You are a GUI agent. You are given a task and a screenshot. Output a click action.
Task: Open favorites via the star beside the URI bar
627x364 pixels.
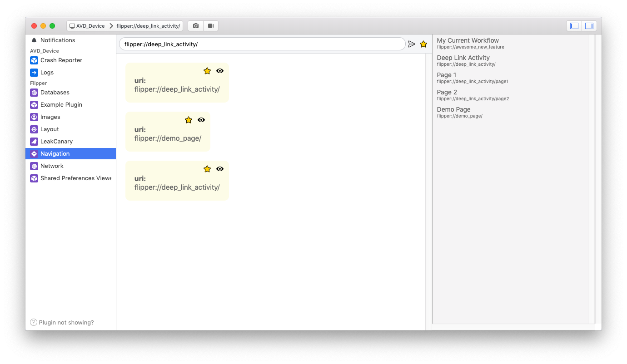423,44
